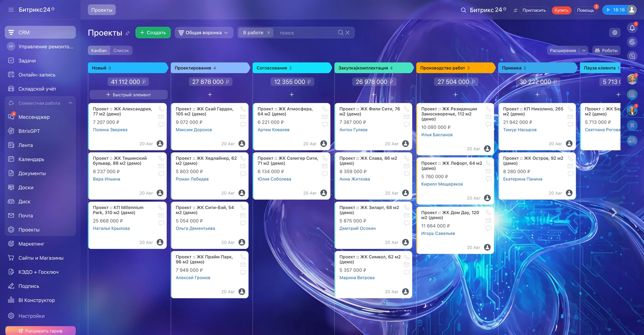Expand the Расширения dropdown arrow
644x335 pixels.
click(x=584, y=51)
